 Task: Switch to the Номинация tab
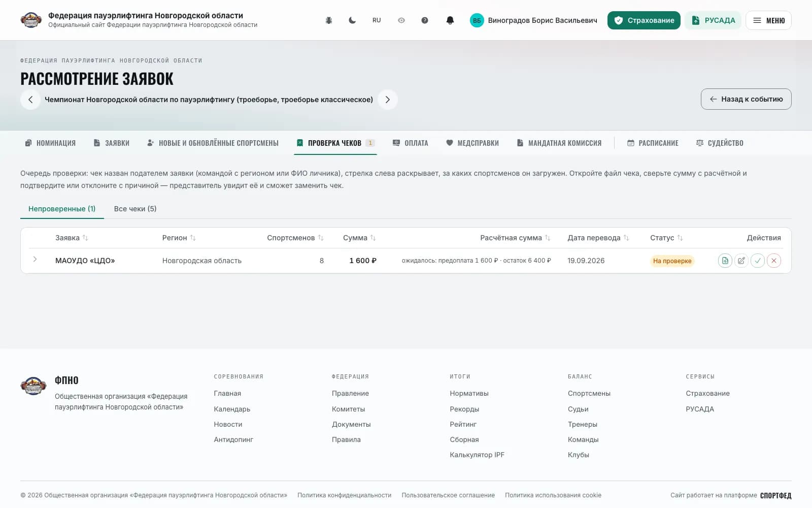click(50, 143)
